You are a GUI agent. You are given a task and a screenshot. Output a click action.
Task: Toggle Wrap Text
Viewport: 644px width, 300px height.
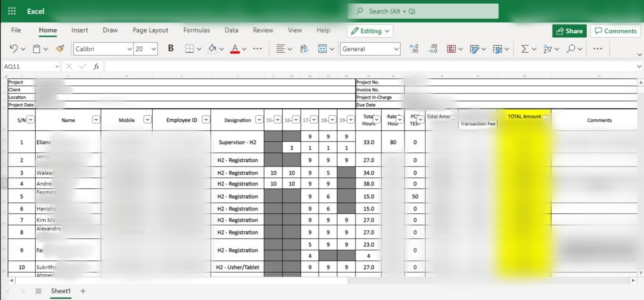click(304, 49)
